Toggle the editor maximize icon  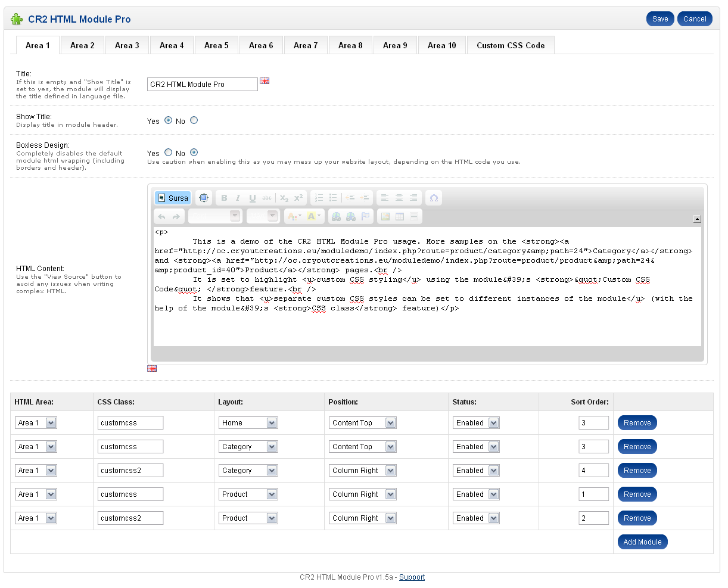(x=204, y=198)
